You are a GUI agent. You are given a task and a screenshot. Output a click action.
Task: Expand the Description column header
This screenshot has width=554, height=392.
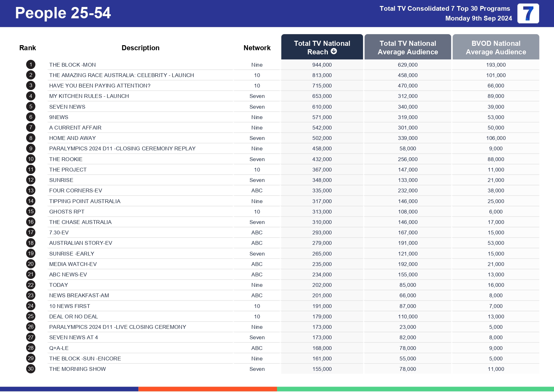pyautogui.click(x=140, y=47)
